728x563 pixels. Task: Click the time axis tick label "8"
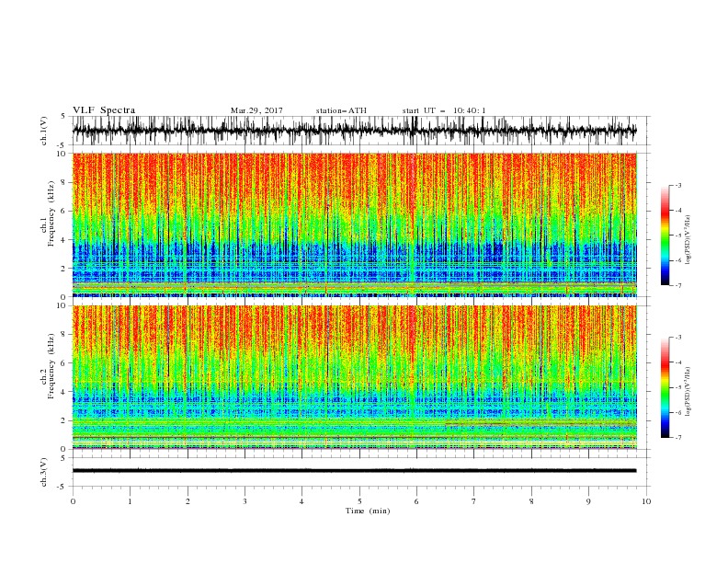[531, 501]
